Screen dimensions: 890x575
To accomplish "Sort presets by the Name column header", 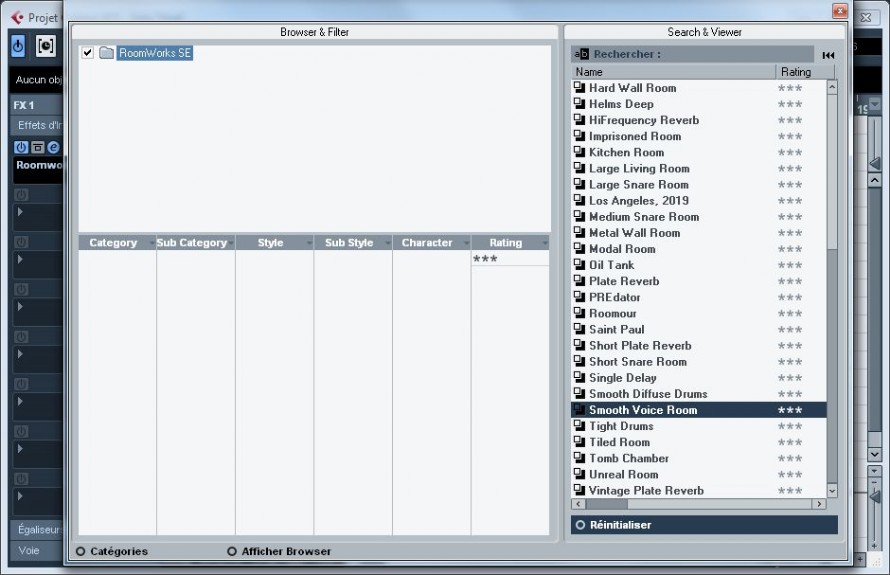I will pos(672,72).
